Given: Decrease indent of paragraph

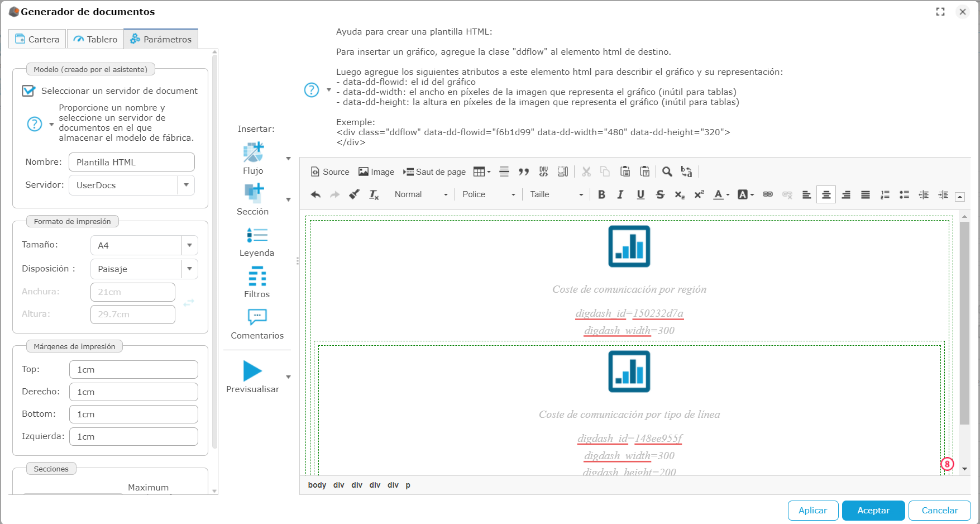Looking at the screenshot, I should coord(924,194).
